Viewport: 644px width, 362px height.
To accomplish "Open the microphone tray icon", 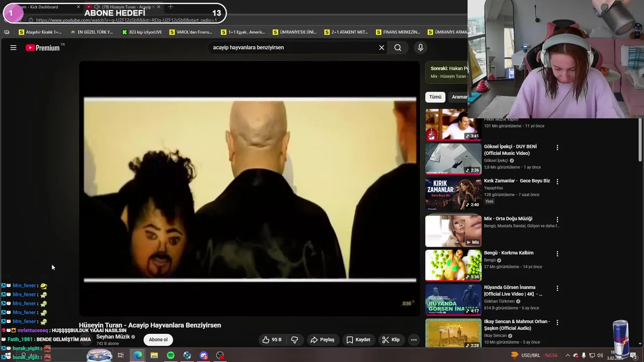I will [584, 355].
